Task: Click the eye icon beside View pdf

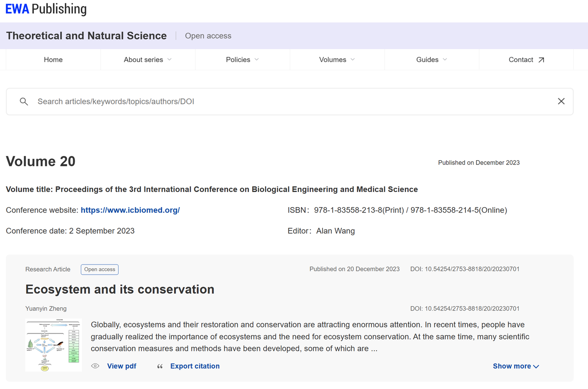Action: (x=95, y=366)
